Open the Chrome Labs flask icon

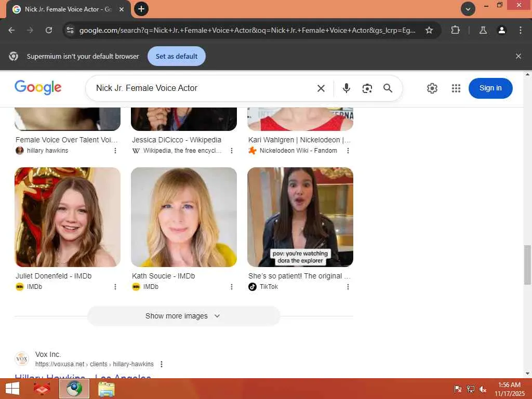click(483, 30)
